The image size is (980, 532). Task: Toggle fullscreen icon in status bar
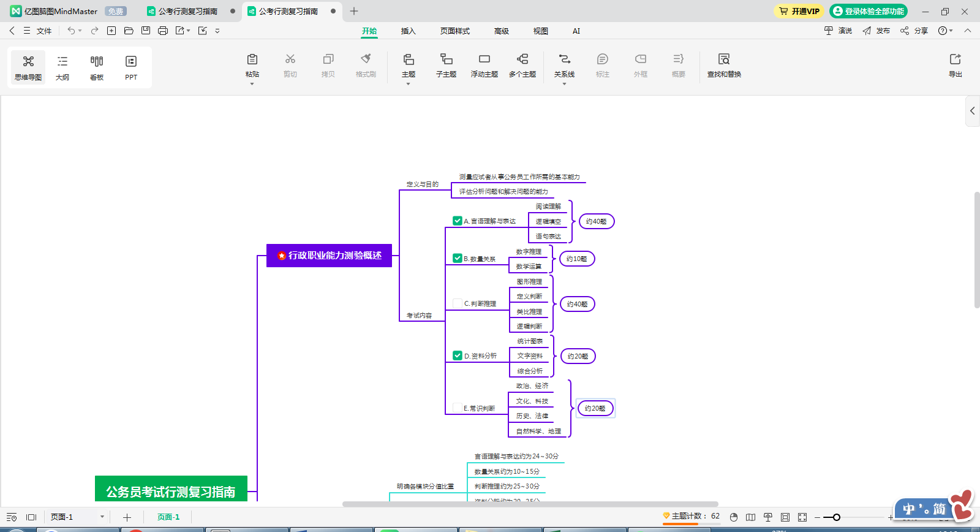click(x=802, y=517)
